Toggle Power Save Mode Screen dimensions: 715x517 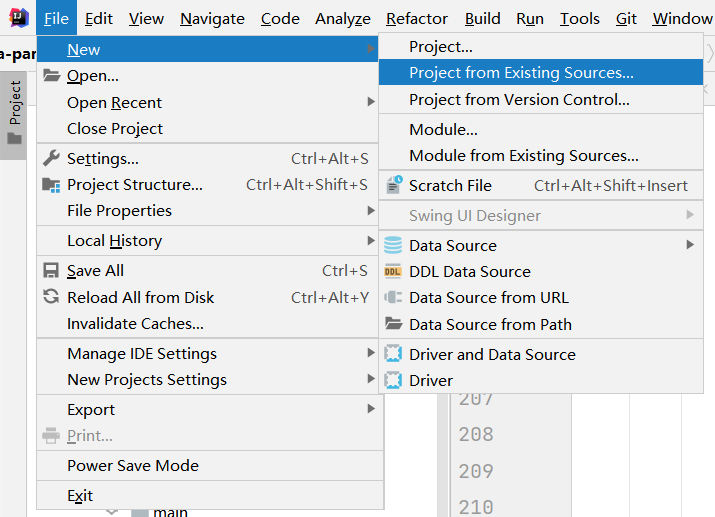tap(133, 465)
